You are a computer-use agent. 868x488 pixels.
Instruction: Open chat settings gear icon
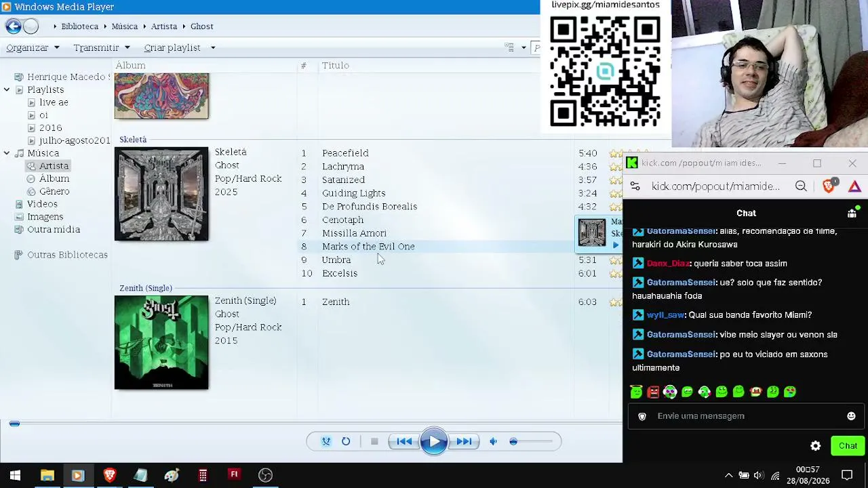point(816,446)
